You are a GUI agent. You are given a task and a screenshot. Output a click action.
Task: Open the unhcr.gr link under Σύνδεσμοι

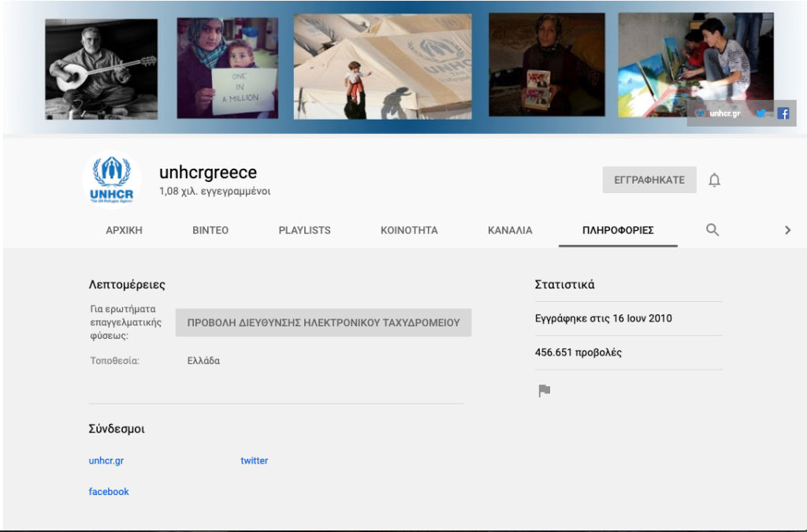(106, 460)
